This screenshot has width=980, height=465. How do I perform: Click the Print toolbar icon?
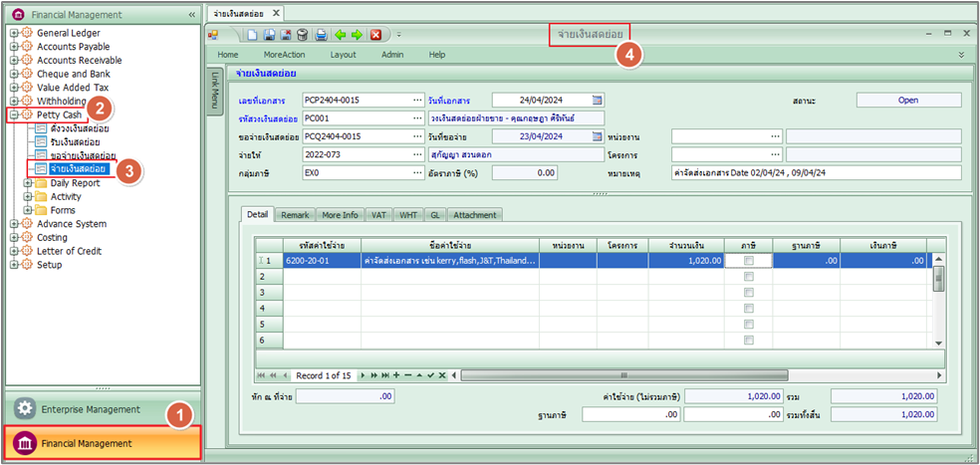[x=322, y=34]
